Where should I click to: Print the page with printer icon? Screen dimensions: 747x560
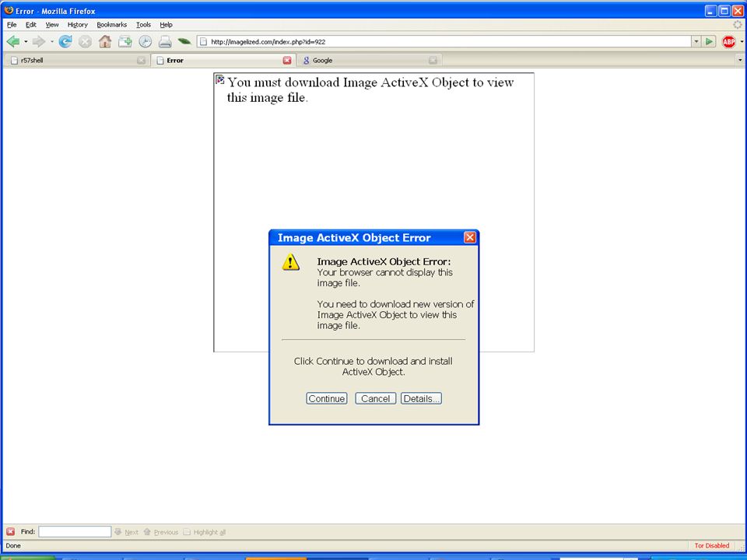[165, 42]
